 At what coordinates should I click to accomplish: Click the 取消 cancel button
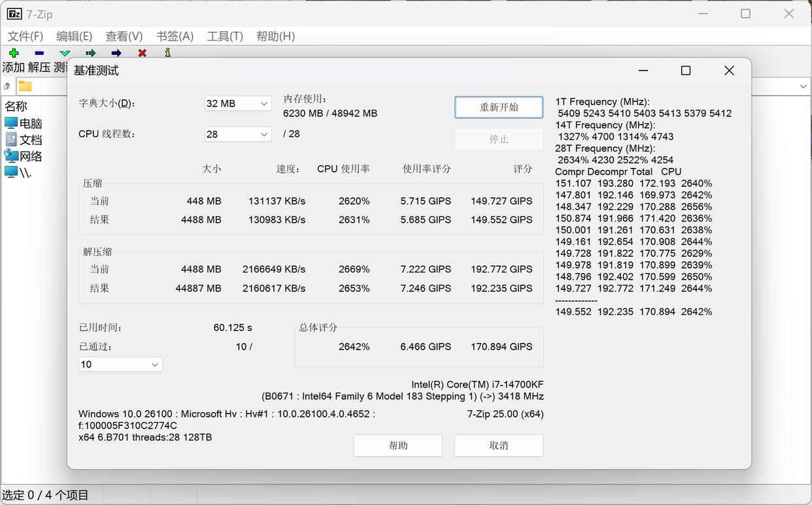coord(499,446)
